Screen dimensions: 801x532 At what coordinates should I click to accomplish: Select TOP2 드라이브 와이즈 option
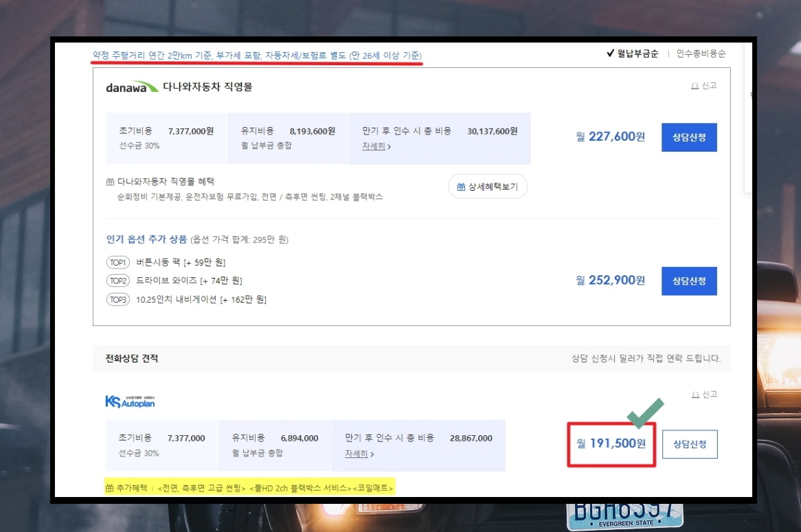[174, 281]
